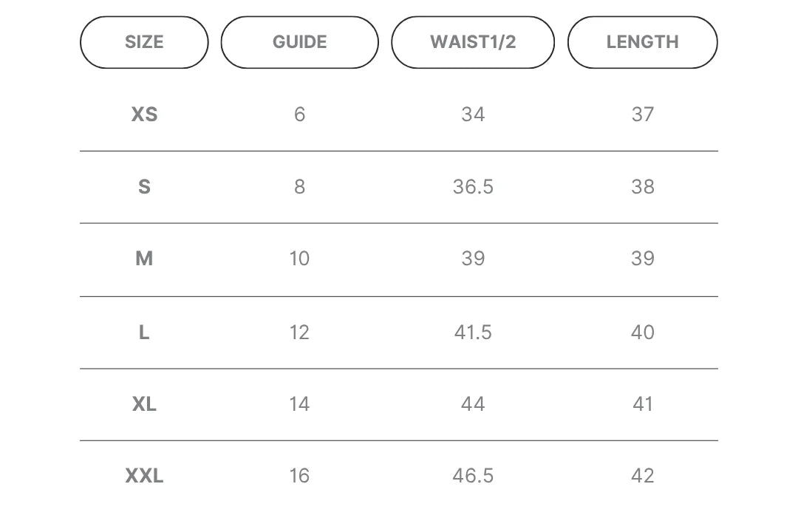The image size is (798, 532).
Task: Click waist value 36.5
Action: (473, 187)
